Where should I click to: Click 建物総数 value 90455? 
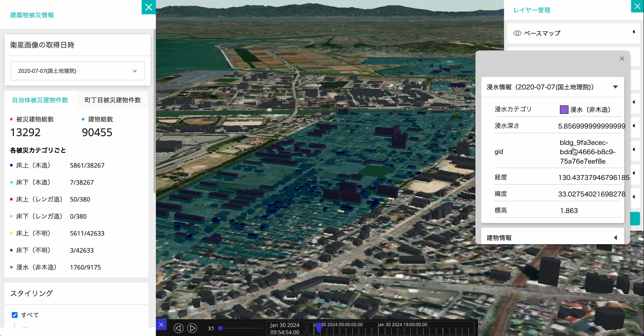[x=97, y=133]
